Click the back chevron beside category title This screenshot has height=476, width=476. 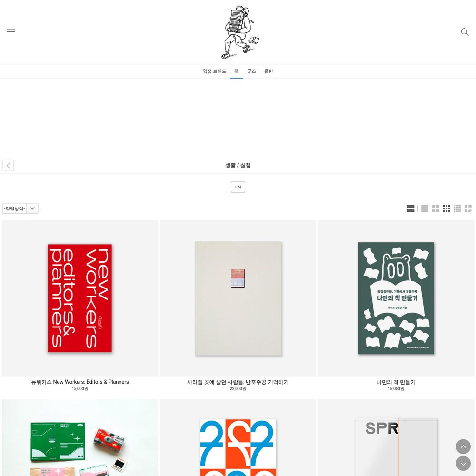pos(8,166)
